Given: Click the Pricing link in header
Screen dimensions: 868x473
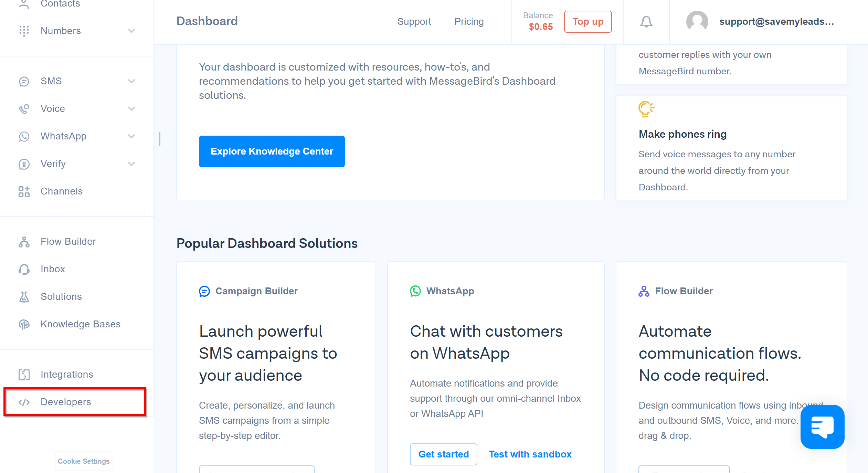Looking at the screenshot, I should tap(469, 22).
